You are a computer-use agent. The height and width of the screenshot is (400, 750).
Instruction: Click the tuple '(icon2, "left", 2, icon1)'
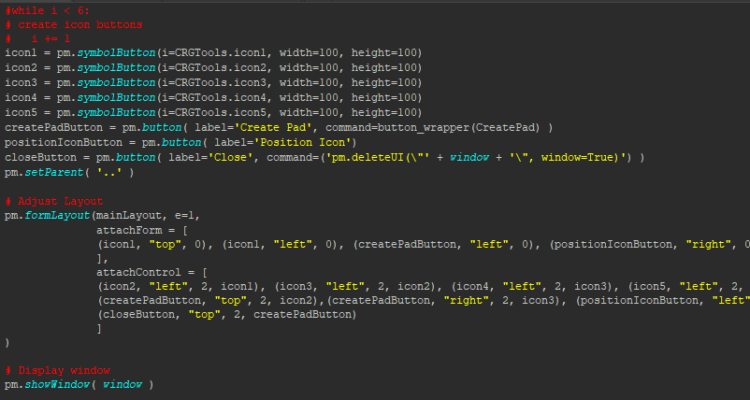(x=178, y=286)
